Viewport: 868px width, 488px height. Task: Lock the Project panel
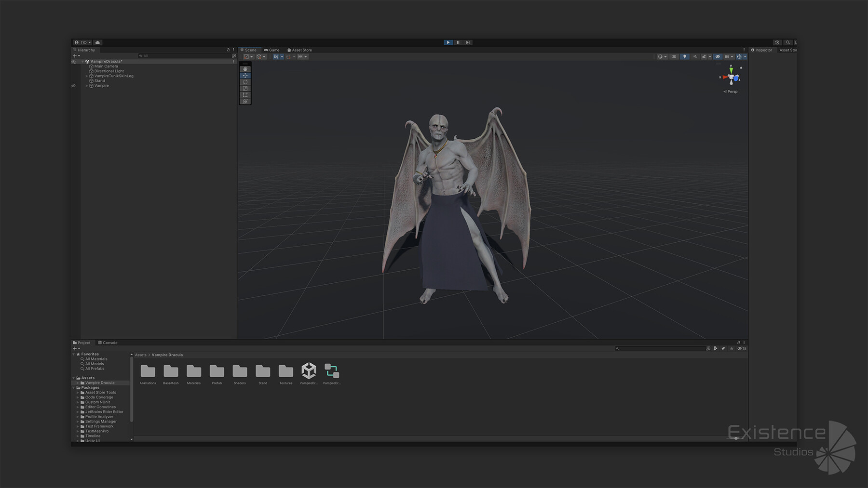tap(738, 343)
